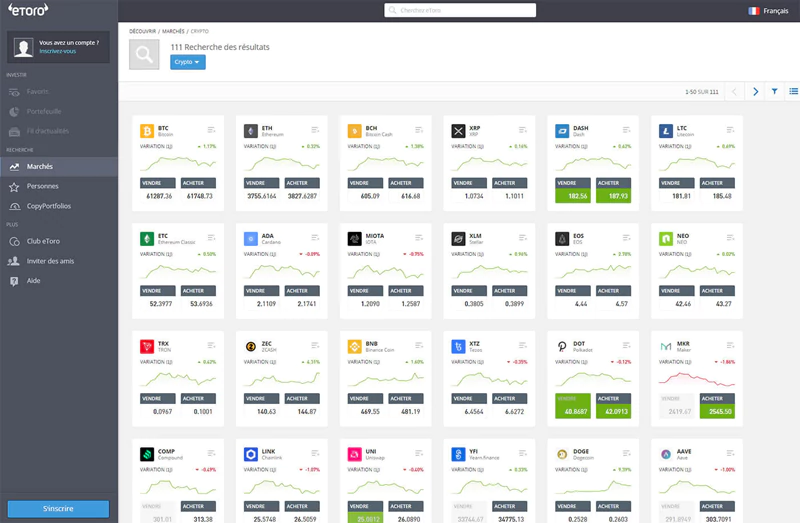Open the XRP card options menu
This screenshot has width=800, height=523.
pyautogui.click(x=522, y=130)
